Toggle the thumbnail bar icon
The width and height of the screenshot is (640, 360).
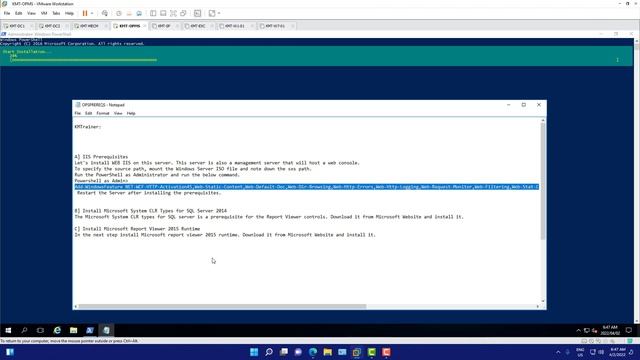pos(163,13)
